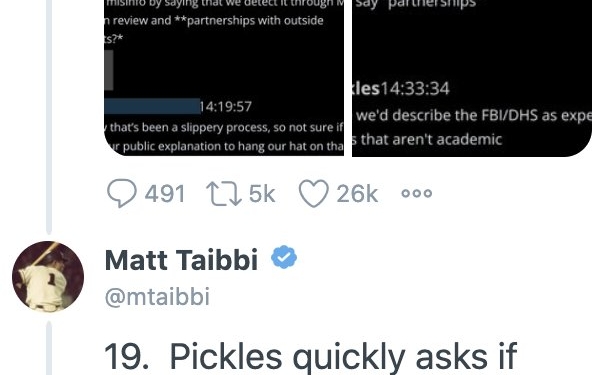This screenshot has width=610, height=375.
Task: Open the @mtaibbi handle link
Action: tap(158, 297)
